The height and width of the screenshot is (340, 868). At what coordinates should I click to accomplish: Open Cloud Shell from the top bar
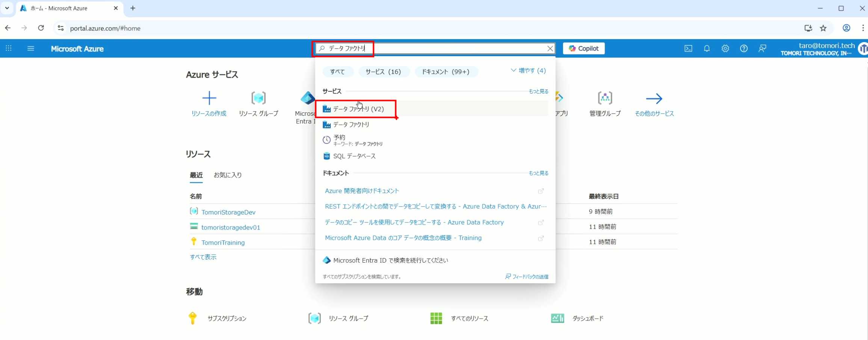688,48
